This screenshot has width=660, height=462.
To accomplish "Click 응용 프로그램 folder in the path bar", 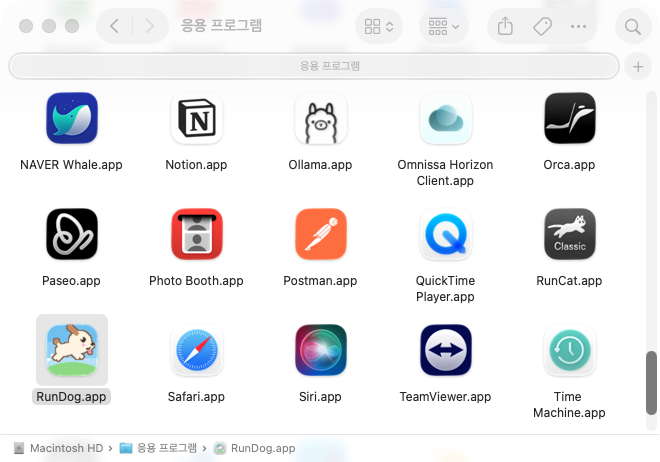I will tap(158, 448).
